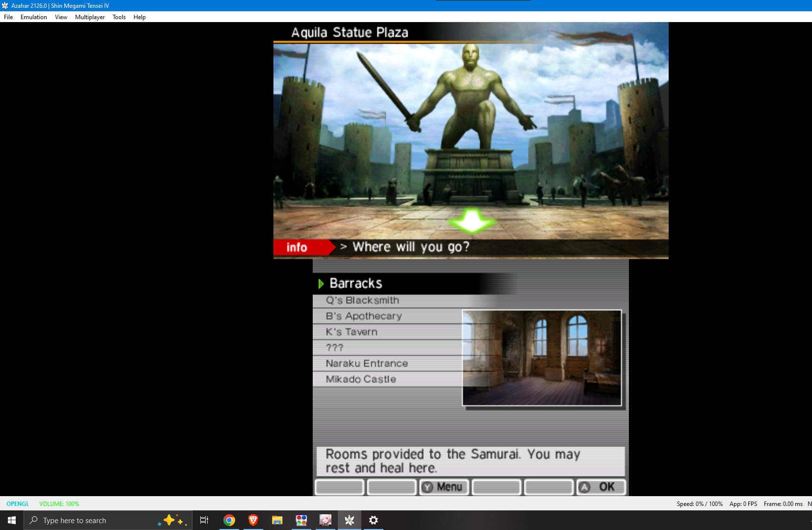Click the App: 0 FPS status text

pos(743,504)
